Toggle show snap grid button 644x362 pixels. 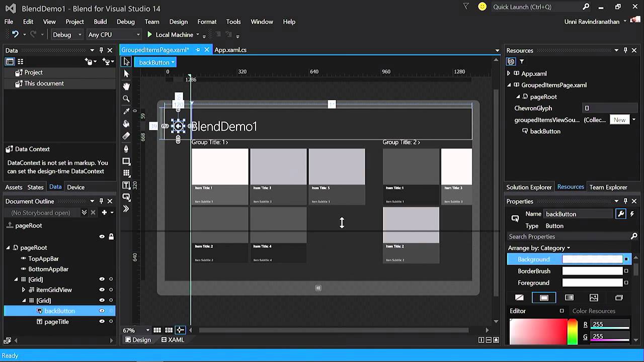pos(157,330)
